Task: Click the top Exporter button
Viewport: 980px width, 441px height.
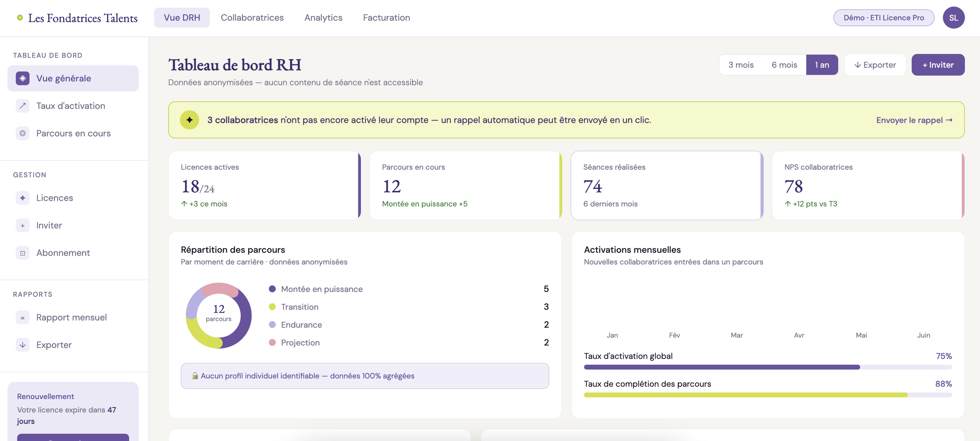Action: coord(875,65)
